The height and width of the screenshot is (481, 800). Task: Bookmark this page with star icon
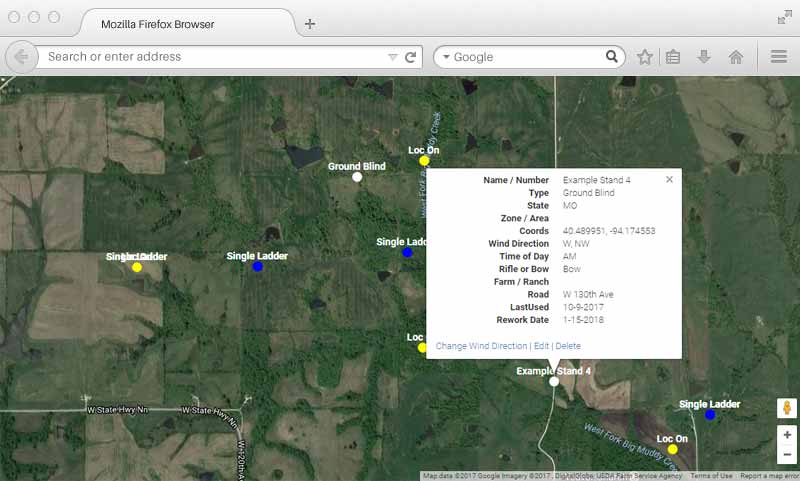tap(645, 57)
